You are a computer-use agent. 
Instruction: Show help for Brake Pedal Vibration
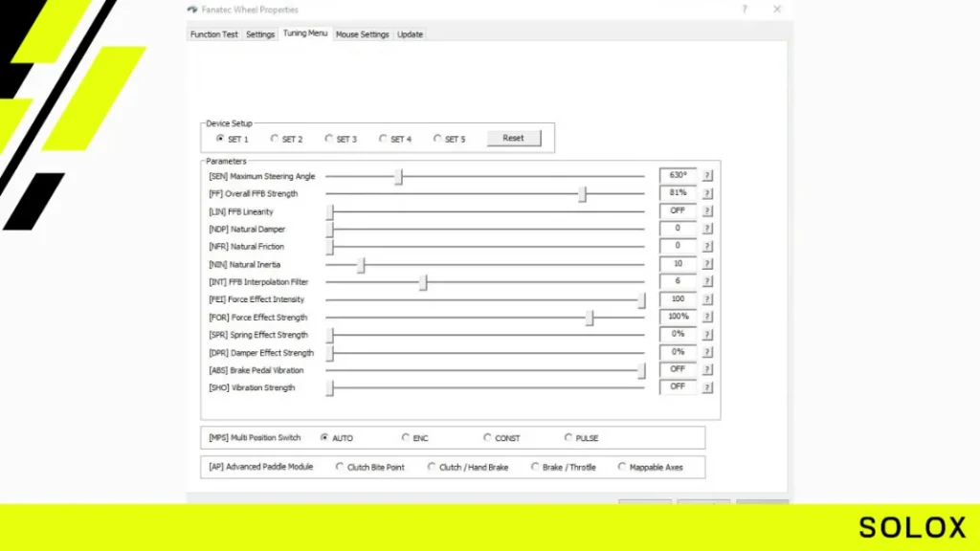click(707, 370)
